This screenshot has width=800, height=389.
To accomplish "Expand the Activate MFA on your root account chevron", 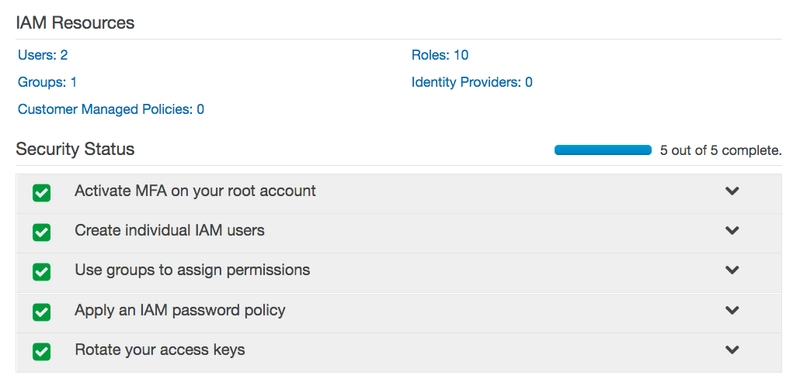I will [732, 191].
